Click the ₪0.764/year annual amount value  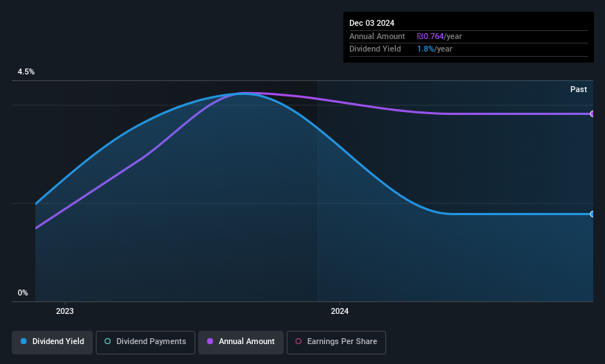pos(439,36)
